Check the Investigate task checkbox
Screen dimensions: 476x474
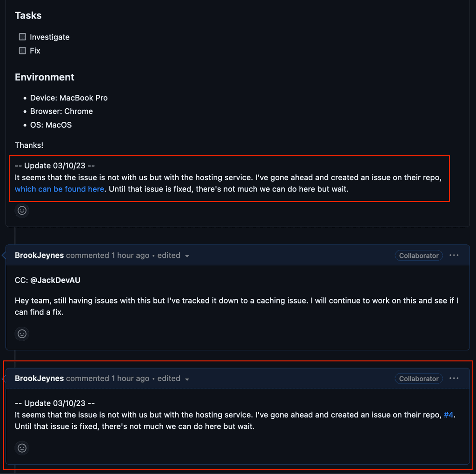pyautogui.click(x=21, y=36)
